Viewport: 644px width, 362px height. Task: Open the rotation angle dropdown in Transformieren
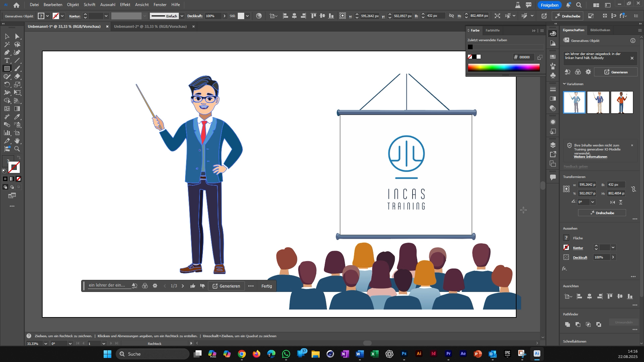pos(593,202)
